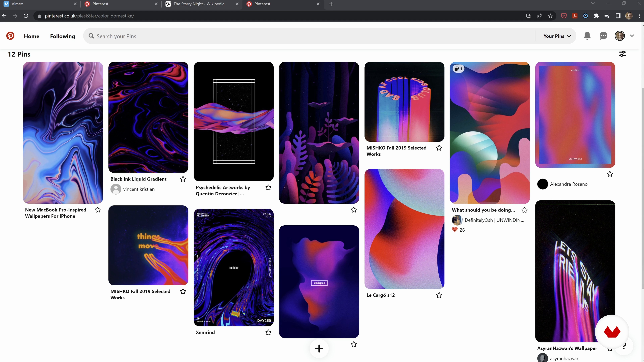Open DefinitelyOsh profile link

point(494,220)
